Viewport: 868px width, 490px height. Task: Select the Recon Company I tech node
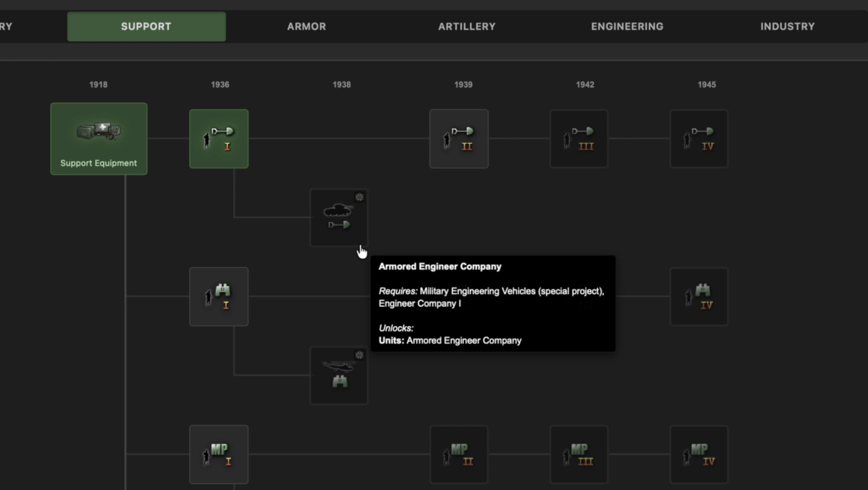(218, 297)
